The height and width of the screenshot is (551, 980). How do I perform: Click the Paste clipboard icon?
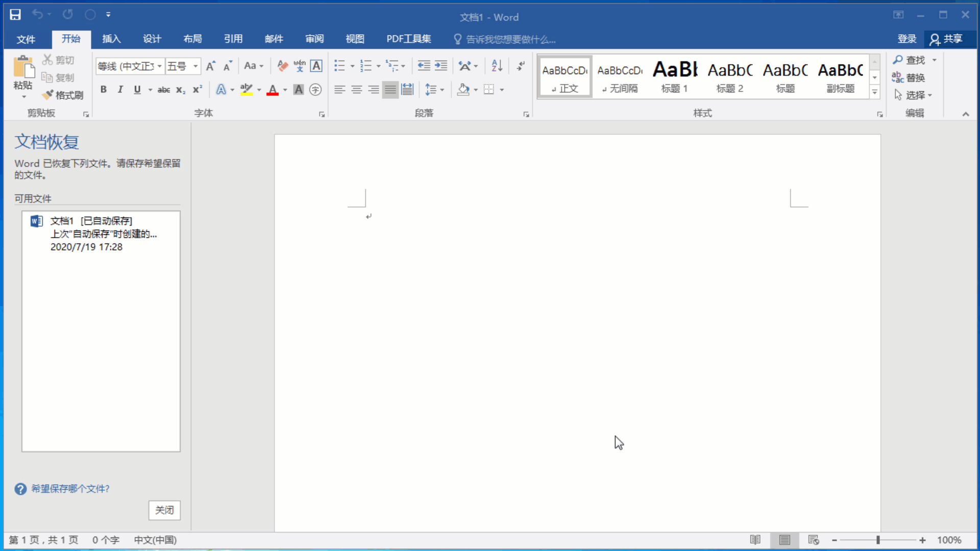pyautogui.click(x=23, y=67)
